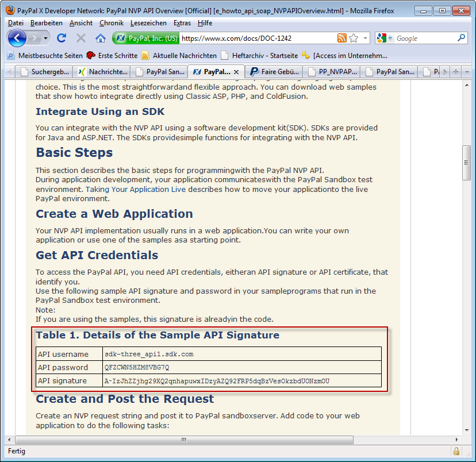Open the Chronik menu
476x462 pixels.
click(111, 23)
